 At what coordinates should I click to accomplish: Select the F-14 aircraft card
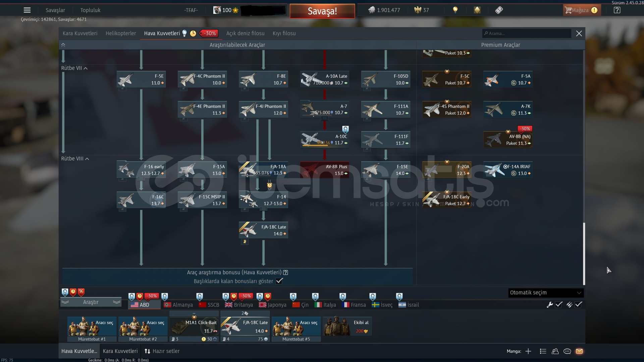(263, 200)
